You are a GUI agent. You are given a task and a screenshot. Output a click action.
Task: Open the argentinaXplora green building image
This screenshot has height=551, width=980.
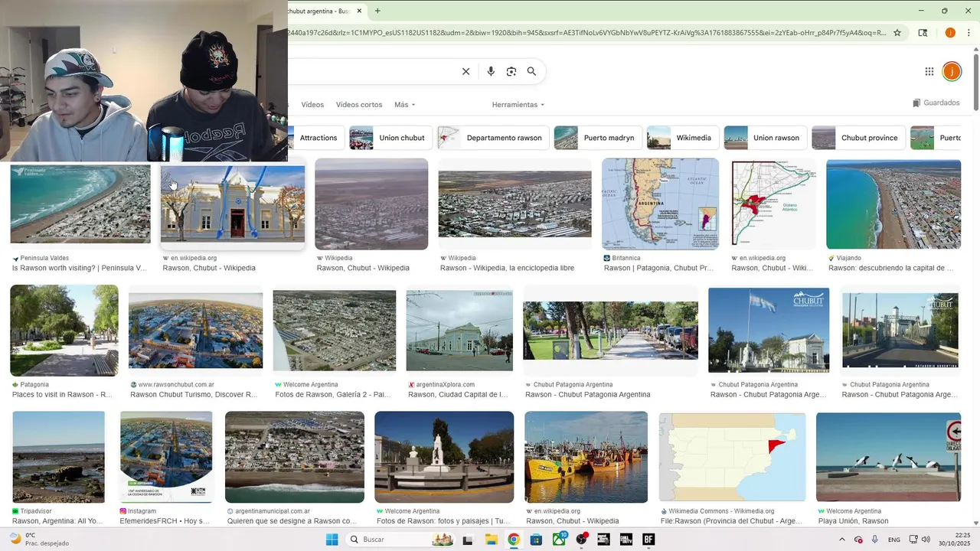(459, 331)
